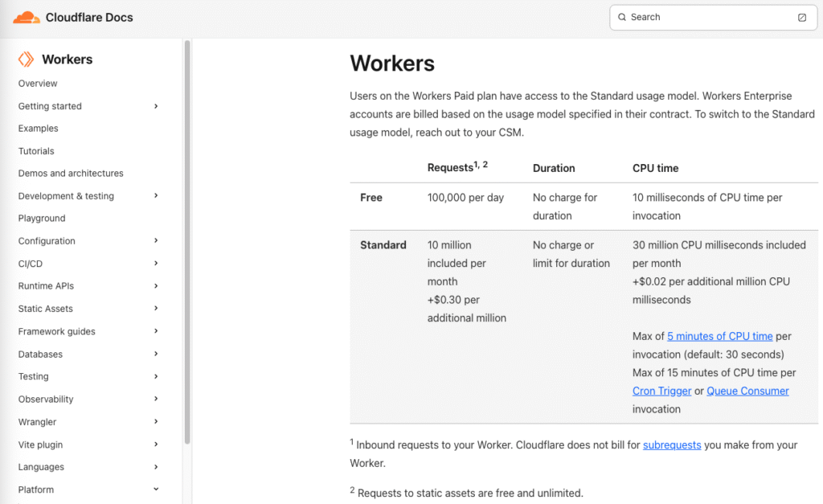Click the '10 milliseconds of CPU time' cell
Viewport: 823px width, 504px height.
707,207
